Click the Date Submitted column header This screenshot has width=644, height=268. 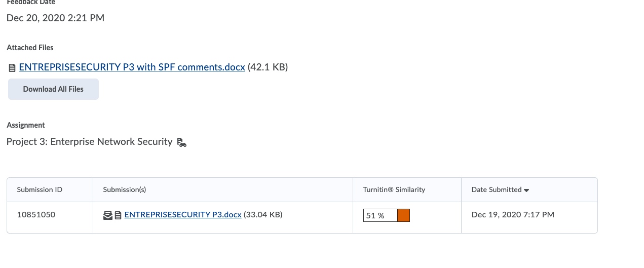coord(497,189)
